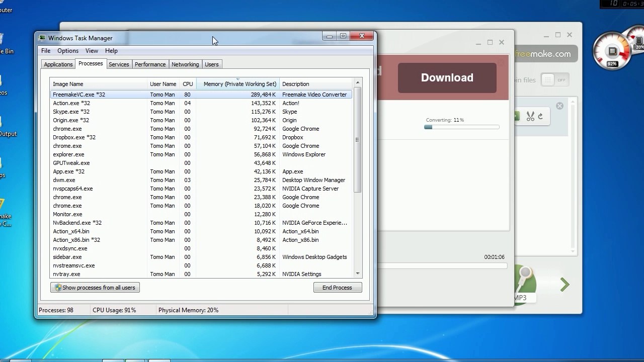Click the Physical Memory: 20% status text
This screenshot has height=362, width=644.
(188, 310)
